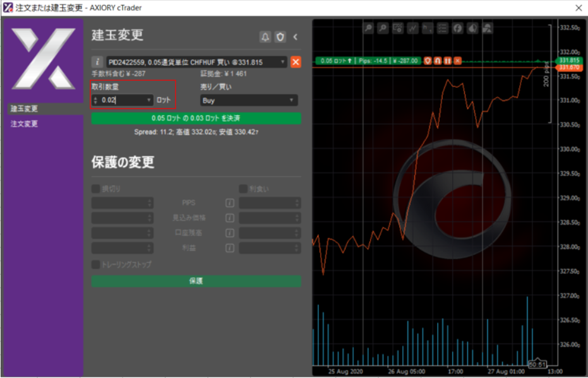The width and height of the screenshot is (588, 378).
Task: Click the '手数料含む ¥ -287' text
Action: [119, 74]
